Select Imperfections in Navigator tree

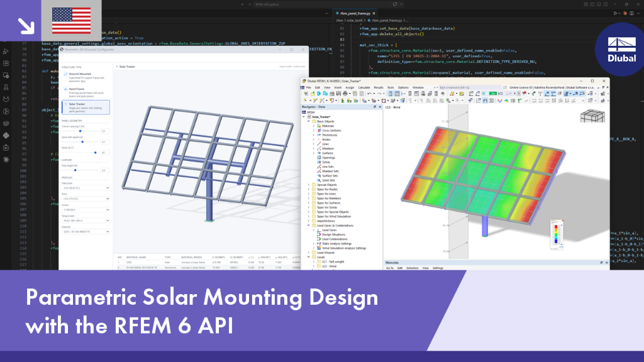coord(326,221)
